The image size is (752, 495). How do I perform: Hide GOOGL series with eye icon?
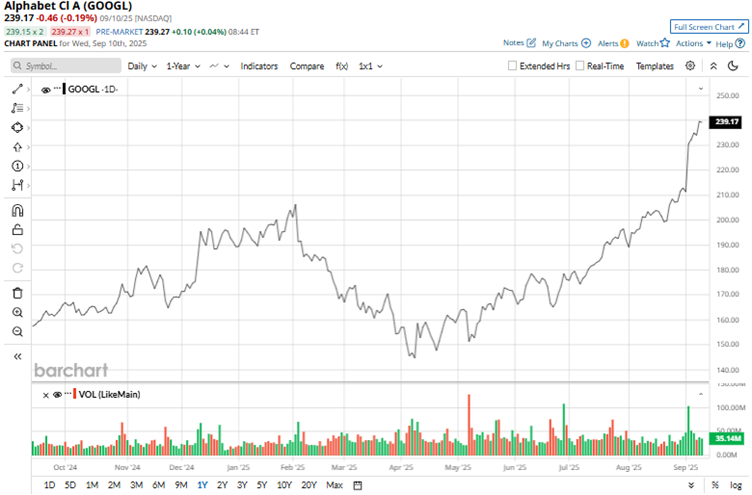click(46, 90)
